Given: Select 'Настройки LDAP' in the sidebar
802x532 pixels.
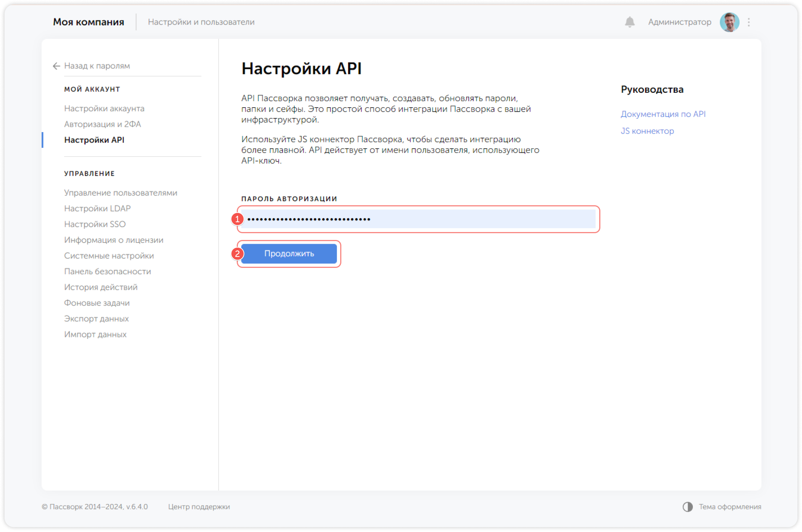Looking at the screenshot, I should click(x=97, y=208).
